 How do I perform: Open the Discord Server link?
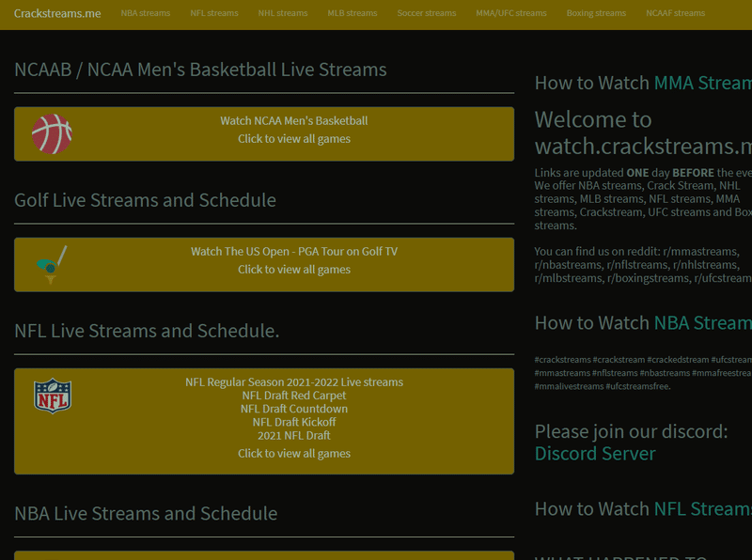pos(595,453)
